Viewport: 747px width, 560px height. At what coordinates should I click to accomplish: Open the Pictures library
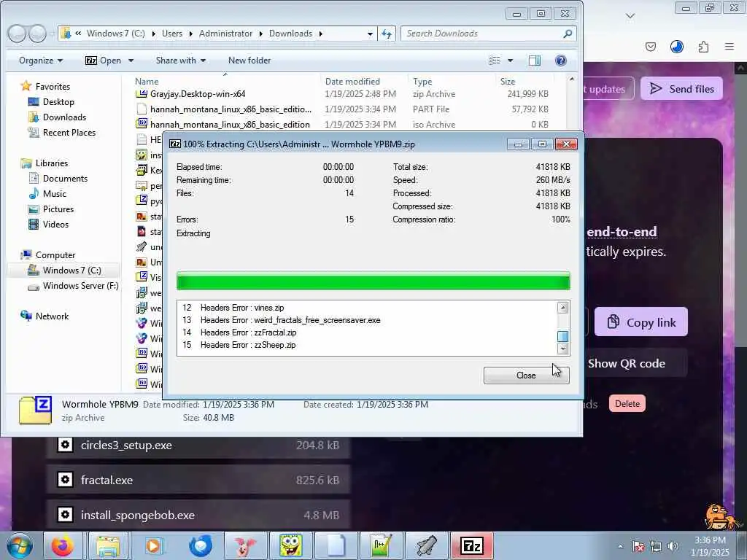[x=58, y=209]
